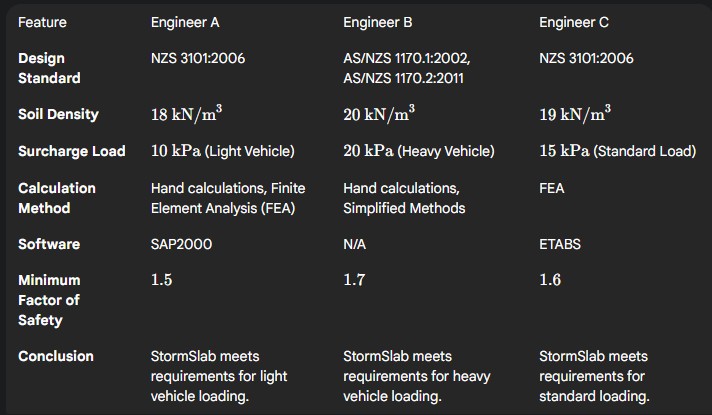The image size is (712, 415).
Task: Select the Engineer A column header
Action: [x=185, y=22]
